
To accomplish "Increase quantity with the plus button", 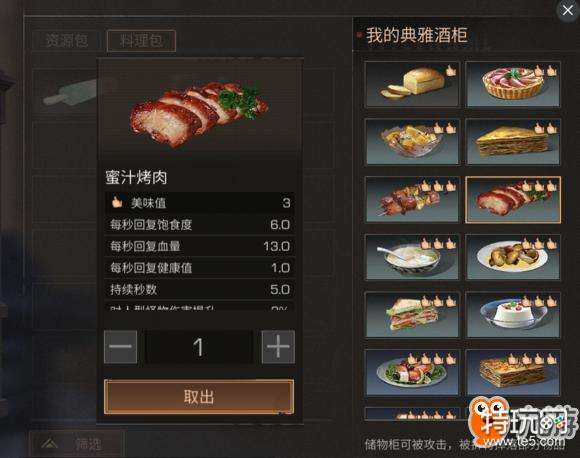I will point(278,347).
